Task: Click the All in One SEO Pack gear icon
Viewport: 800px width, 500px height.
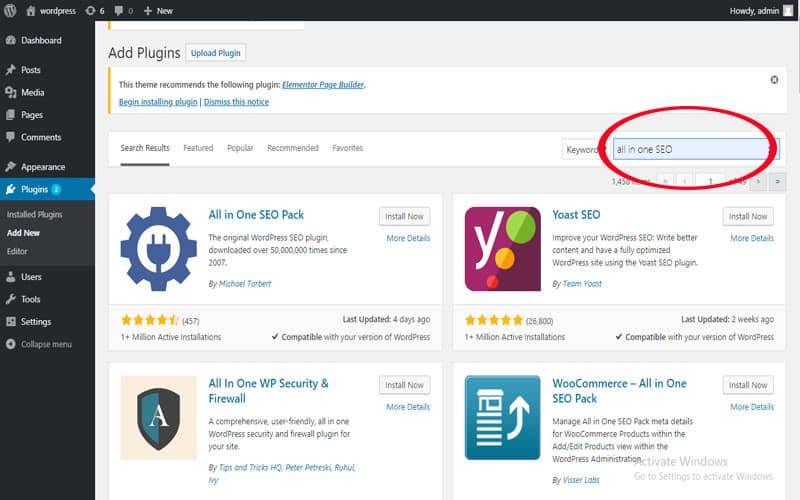Action: point(158,248)
